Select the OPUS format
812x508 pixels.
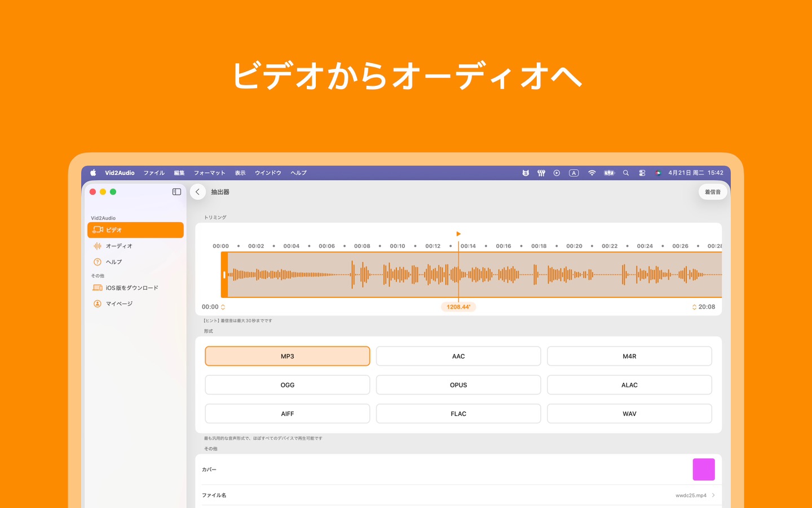(458, 385)
